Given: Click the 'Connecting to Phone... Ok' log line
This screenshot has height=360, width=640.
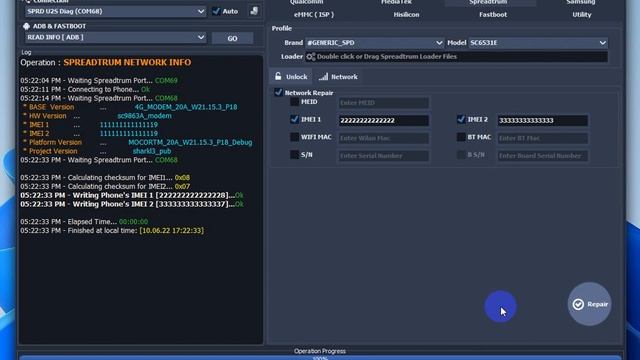Looking at the screenshot, I should click(85, 89).
